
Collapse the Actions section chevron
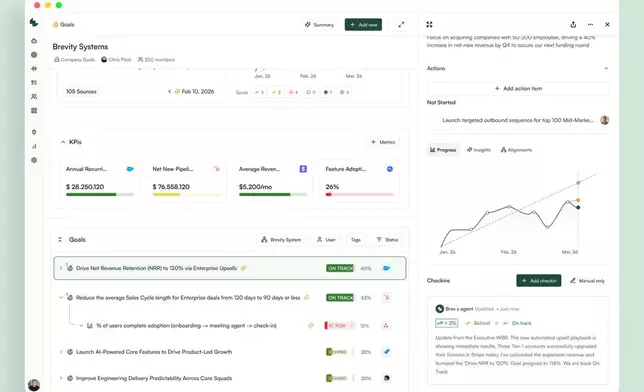606,69
